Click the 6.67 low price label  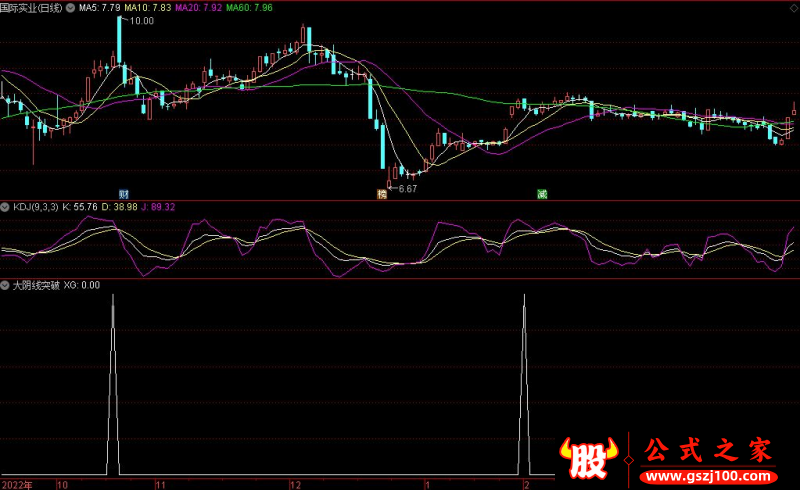click(407, 188)
